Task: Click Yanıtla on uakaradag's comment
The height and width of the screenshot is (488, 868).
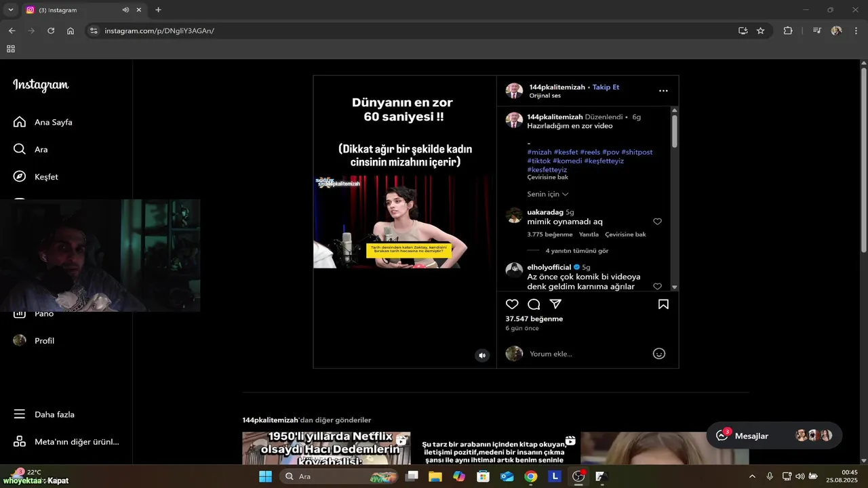Action: point(589,235)
